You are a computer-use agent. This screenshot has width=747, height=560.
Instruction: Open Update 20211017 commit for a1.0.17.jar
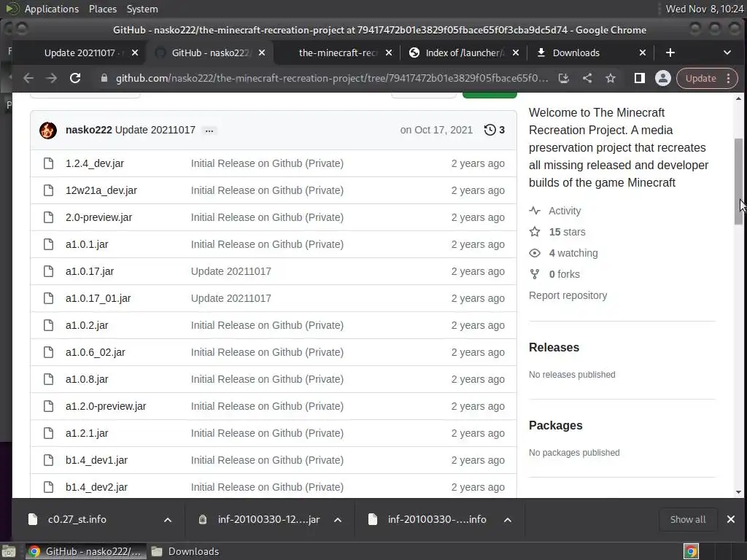pos(231,271)
